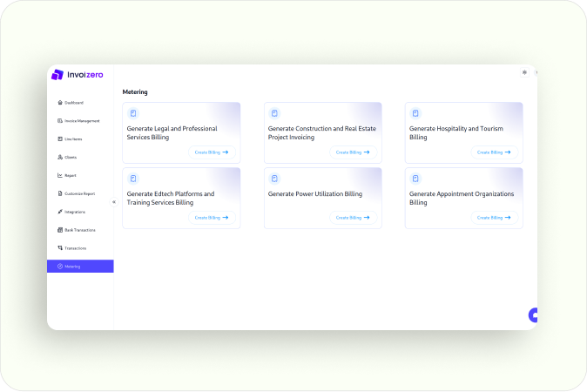587x392 pixels.
Task: Create Billing for Hospitality and Tourism
Action: pos(494,152)
